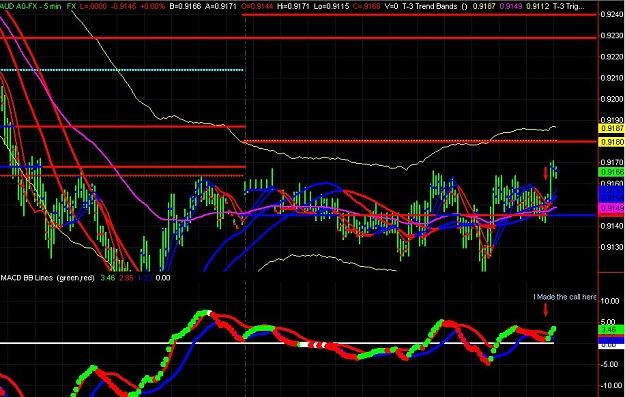Click the 0.9230 price axis label
The image size is (625, 397).
pyautogui.click(x=611, y=36)
